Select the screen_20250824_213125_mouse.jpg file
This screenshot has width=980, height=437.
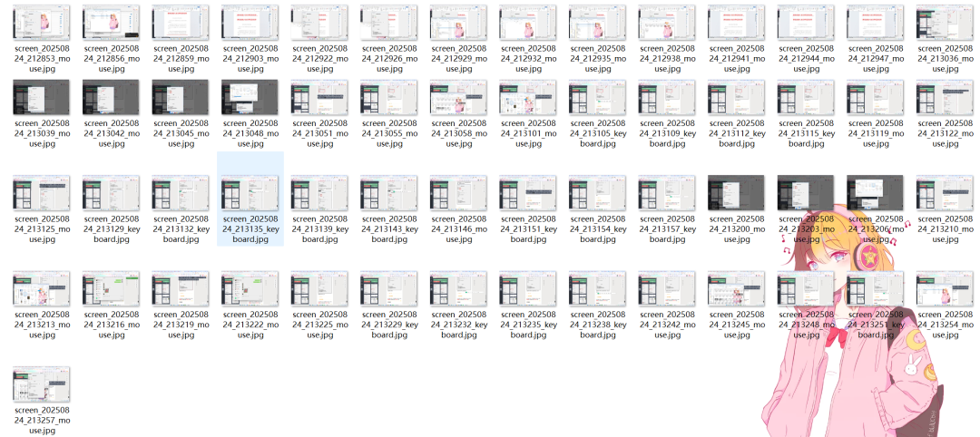pos(42,193)
